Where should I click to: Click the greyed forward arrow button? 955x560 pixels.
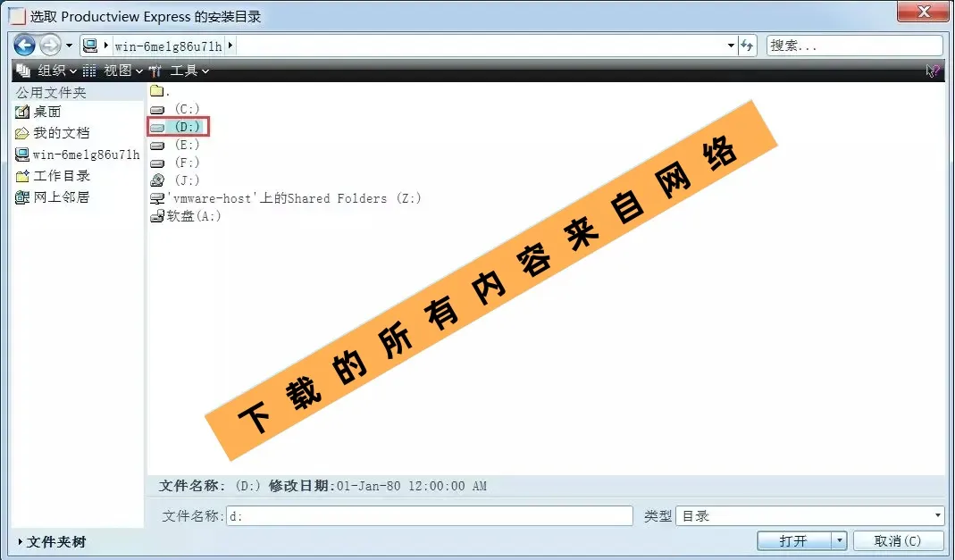tap(51, 45)
